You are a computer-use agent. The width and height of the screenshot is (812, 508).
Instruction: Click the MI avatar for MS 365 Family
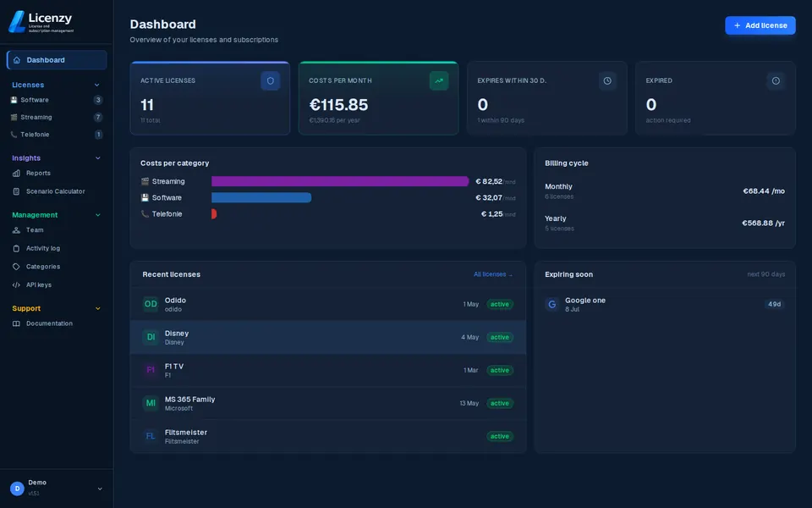[x=151, y=403]
